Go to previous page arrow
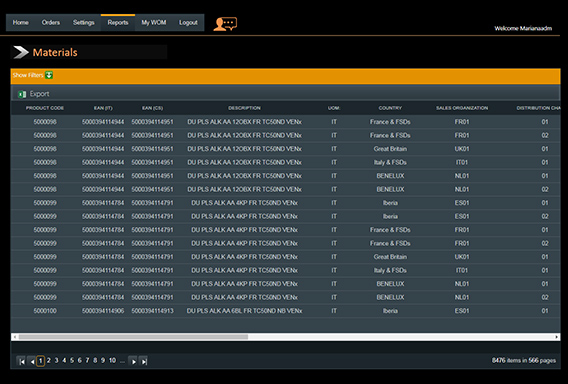This screenshot has width=568, height=384. (32, 361)
